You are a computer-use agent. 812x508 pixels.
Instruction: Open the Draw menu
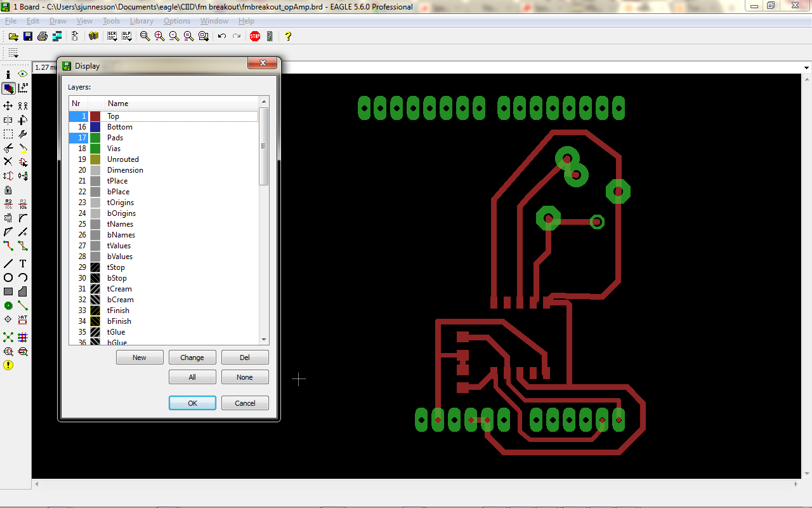pos(58,21)
